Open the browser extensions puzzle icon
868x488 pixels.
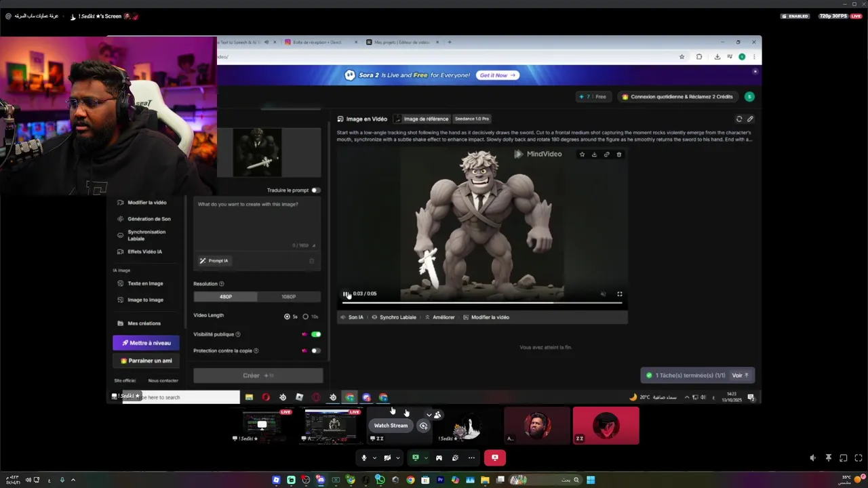pyautogui.click(x=699, y=57)
